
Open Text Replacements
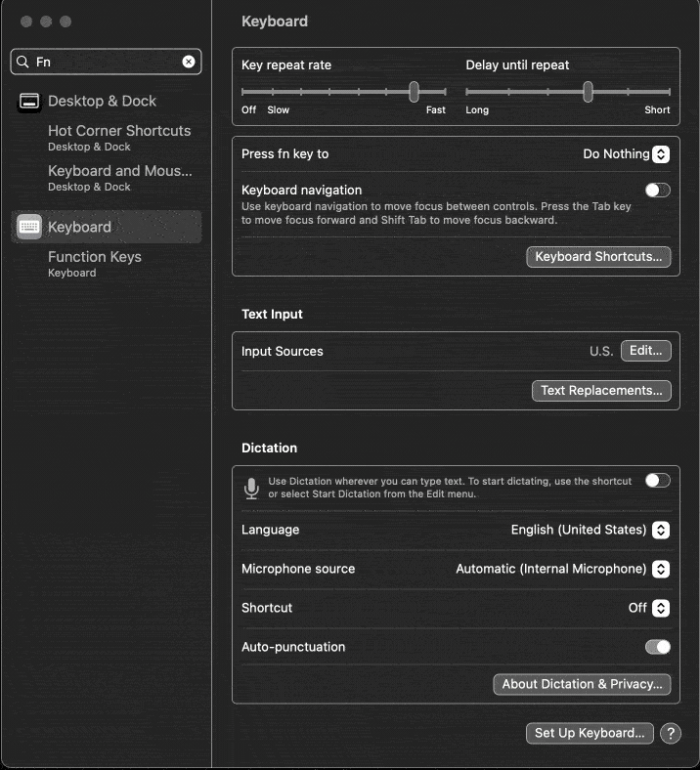coord(601,391)
